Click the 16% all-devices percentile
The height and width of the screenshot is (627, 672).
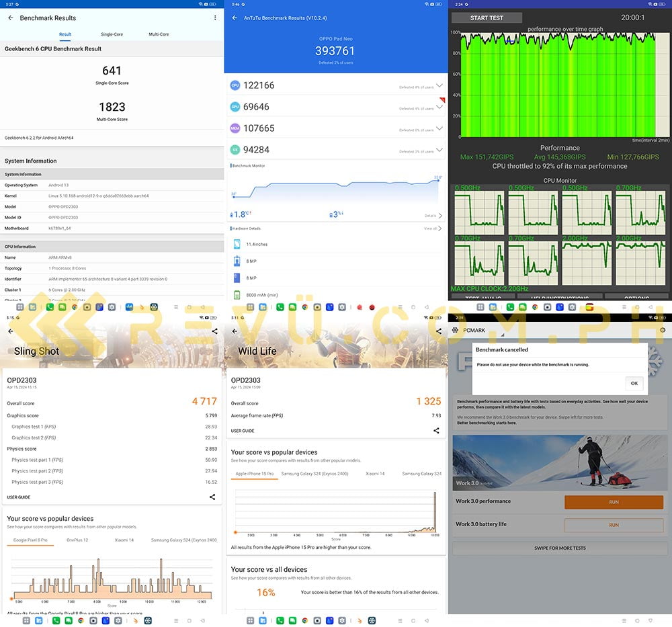(265, 592)
